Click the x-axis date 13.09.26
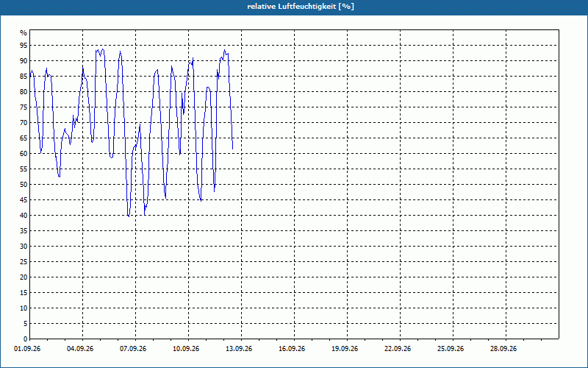 tap(239, 349)
